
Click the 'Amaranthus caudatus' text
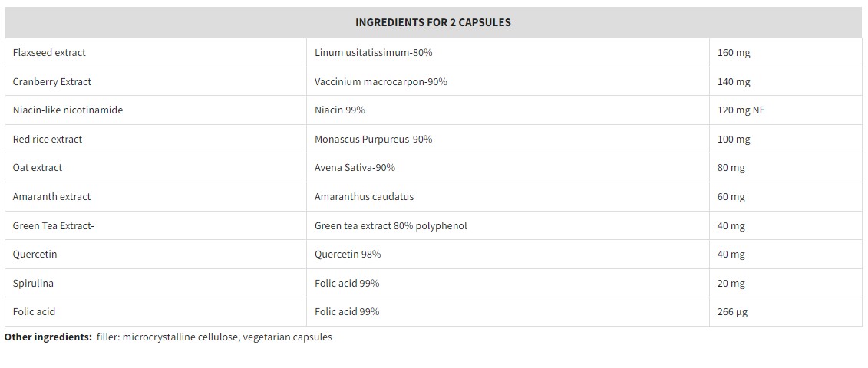coord(364,196)
